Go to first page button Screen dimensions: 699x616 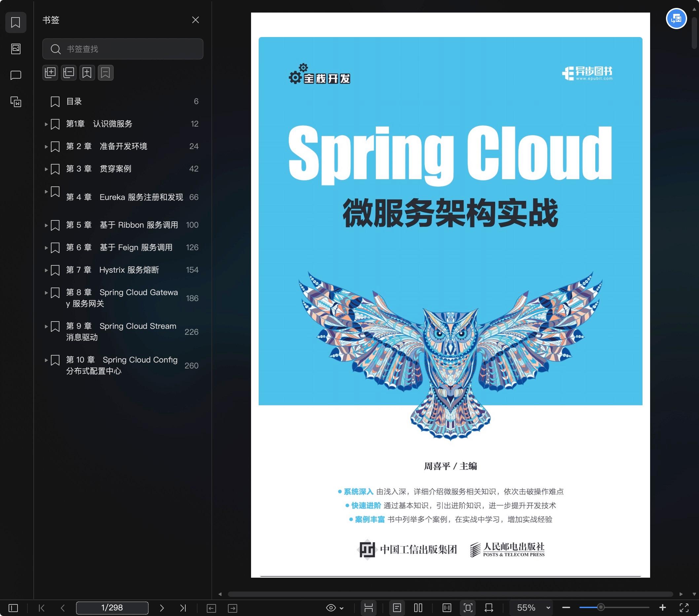[42, 608]
